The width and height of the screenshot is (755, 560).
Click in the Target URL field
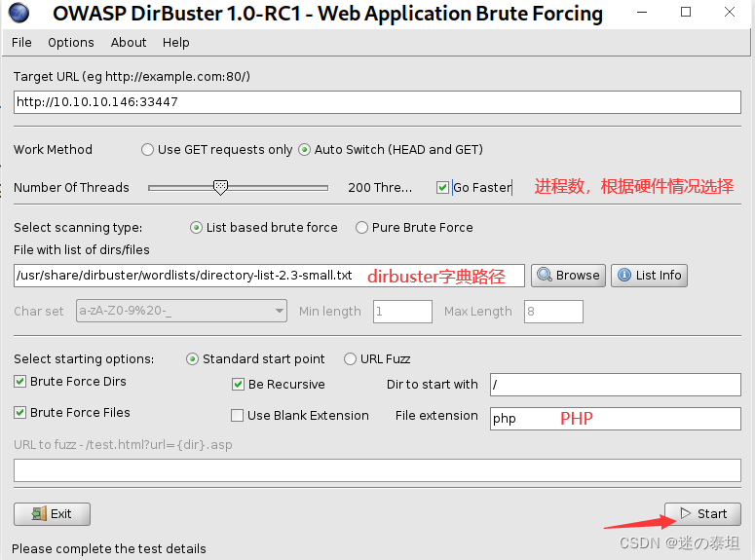pos(377,102)
